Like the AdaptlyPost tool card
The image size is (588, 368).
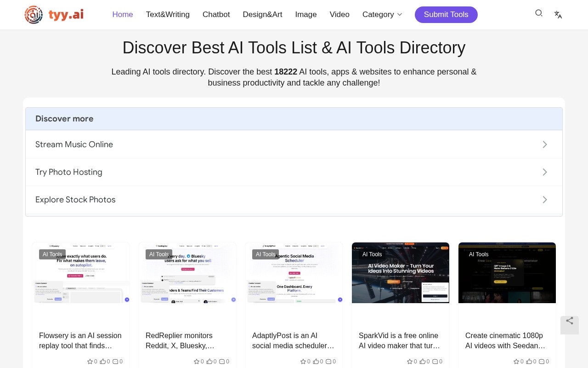pyautogui.click(x=316, y=362)
